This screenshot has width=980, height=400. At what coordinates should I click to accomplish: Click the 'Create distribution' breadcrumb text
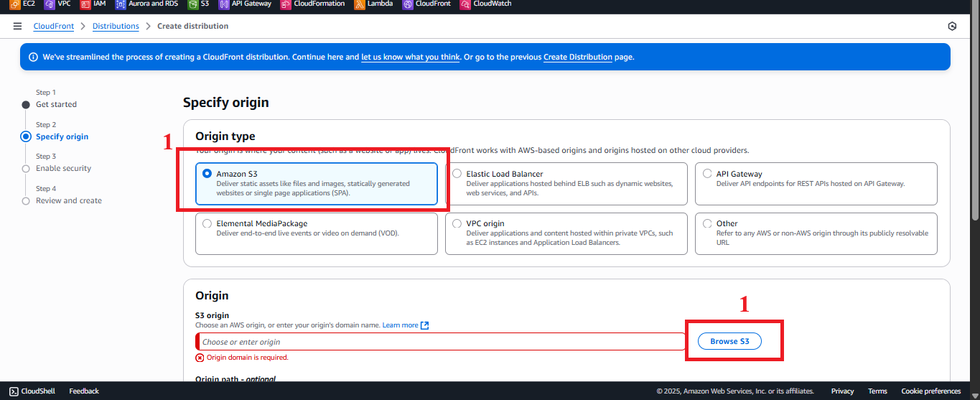point(192,26)
